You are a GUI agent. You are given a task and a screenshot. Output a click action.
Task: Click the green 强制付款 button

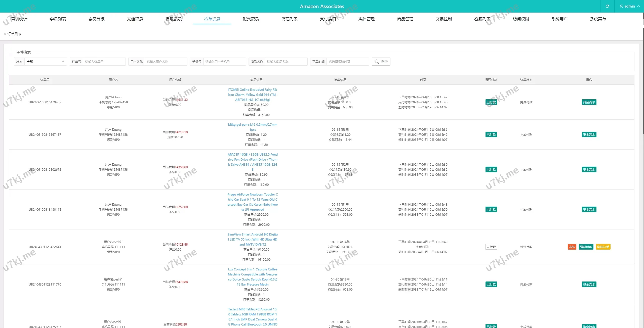pos(586,247)
